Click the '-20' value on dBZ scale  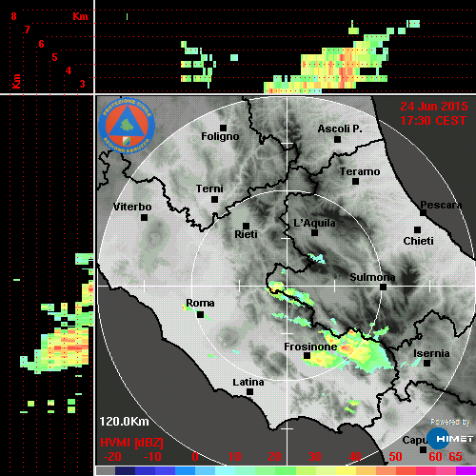point(112,457)
